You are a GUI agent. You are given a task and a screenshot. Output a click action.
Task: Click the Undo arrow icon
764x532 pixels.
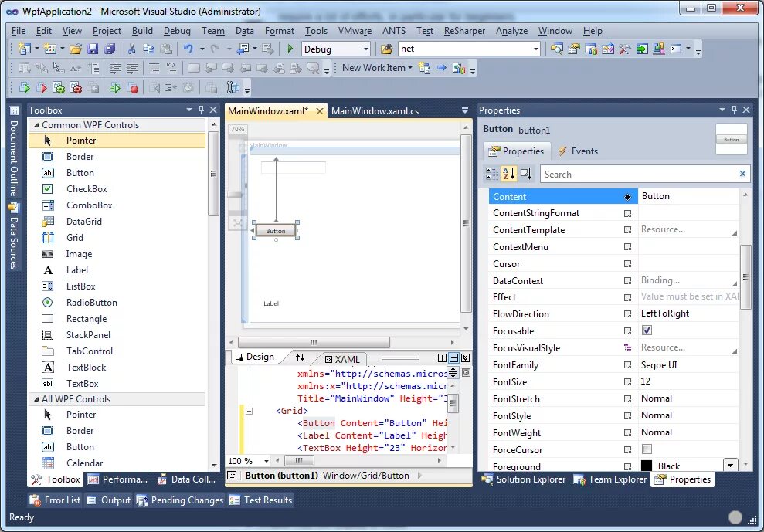click(188, 49)
